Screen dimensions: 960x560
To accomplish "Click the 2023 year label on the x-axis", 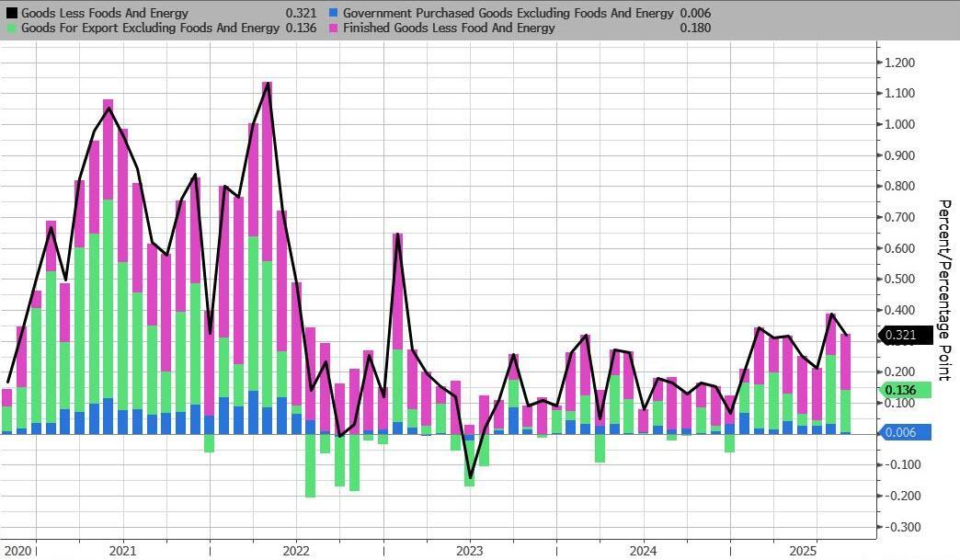I will pos(469,551).
